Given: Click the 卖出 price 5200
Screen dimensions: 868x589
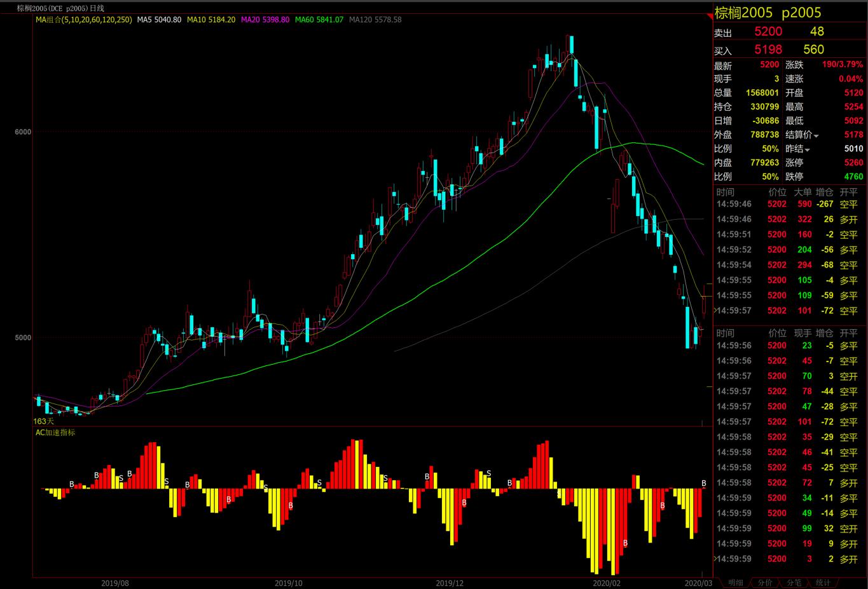Looking at the screenshot, I should [x=768, y=32].
